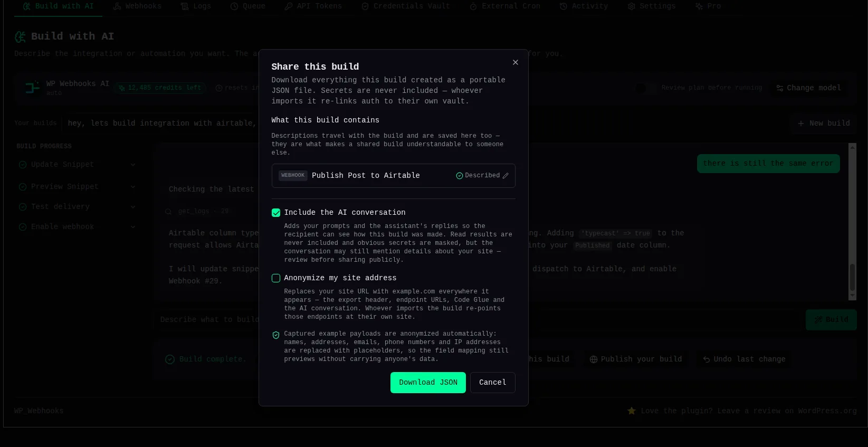The height and width of the screenshot is (447, 868).
Task: Click Publish your build button
Action: point(635,359)
